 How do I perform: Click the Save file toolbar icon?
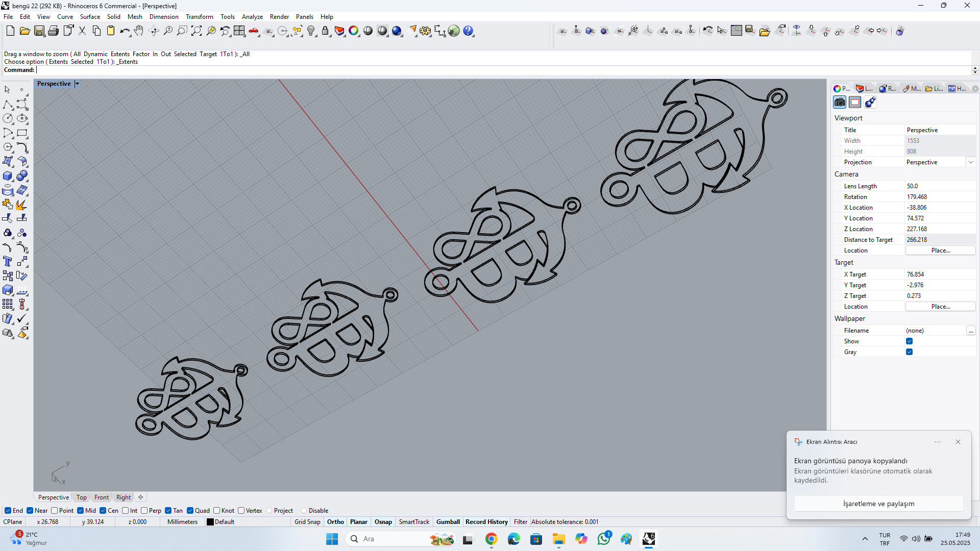(x=39, y=31)
